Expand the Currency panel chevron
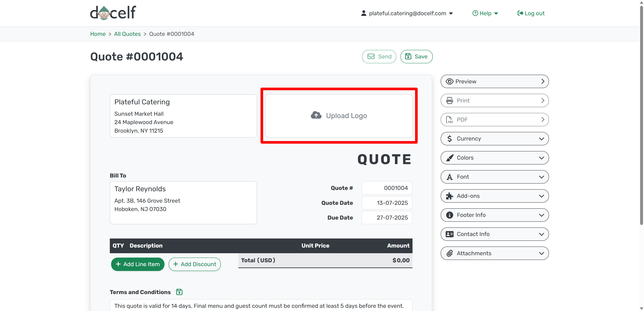This screenshot has height=311, width=644. point(541,139)
